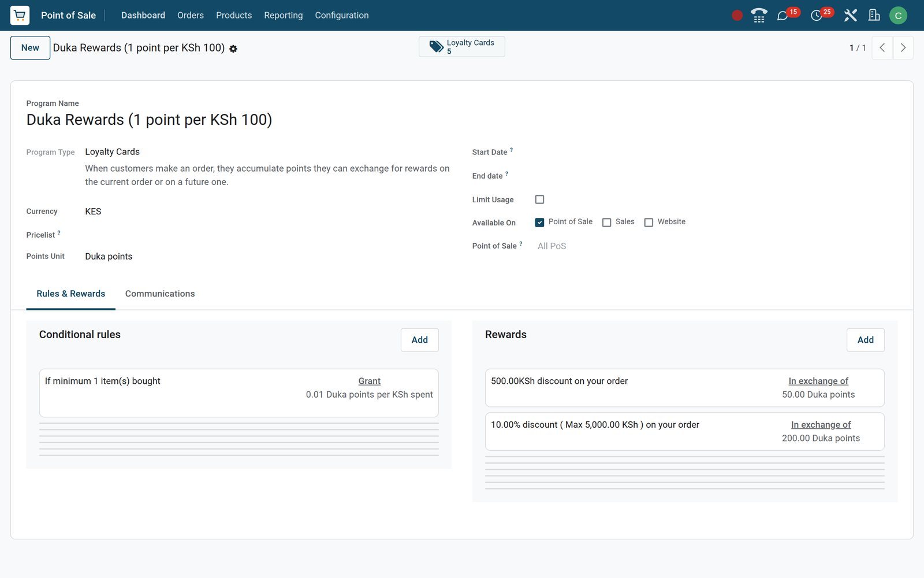Click the New button
Screen dimensions: 924x578
coord(30,48)
